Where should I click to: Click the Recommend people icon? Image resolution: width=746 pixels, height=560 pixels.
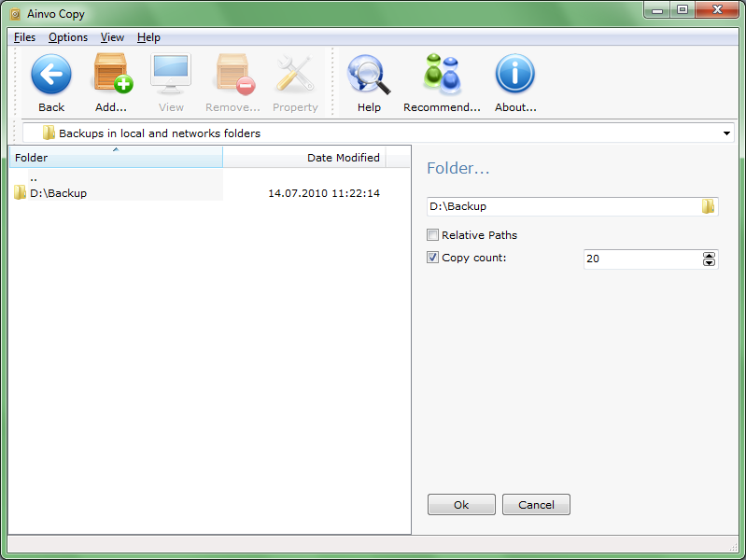(x=442, y=74)
